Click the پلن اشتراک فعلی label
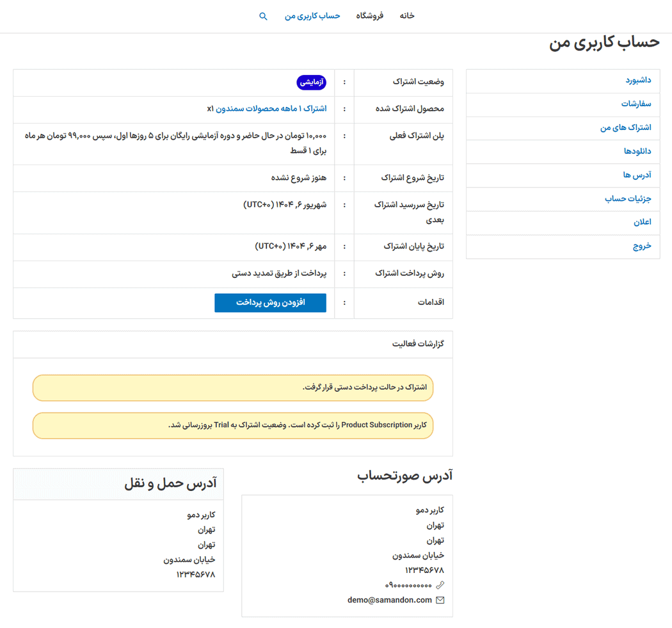672x628 pixels. (x=417, y=136)
